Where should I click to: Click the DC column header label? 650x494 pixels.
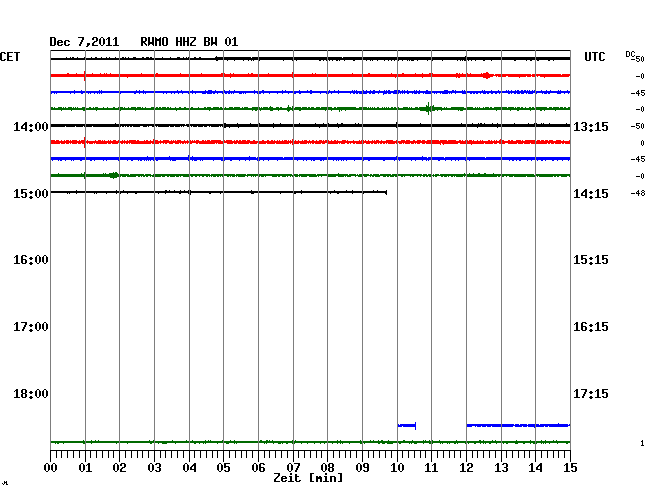click(631, 55)
